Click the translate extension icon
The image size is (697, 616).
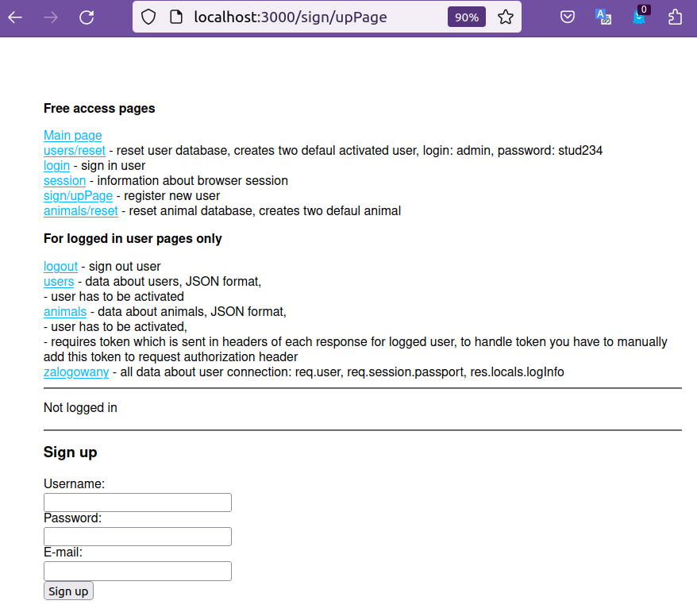click(x=603, y=17)
